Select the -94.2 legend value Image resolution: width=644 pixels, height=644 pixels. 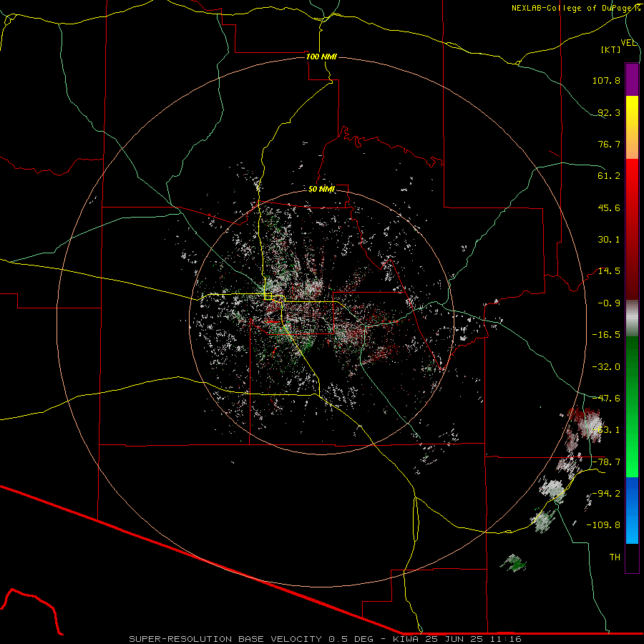[x=606, y=493]
